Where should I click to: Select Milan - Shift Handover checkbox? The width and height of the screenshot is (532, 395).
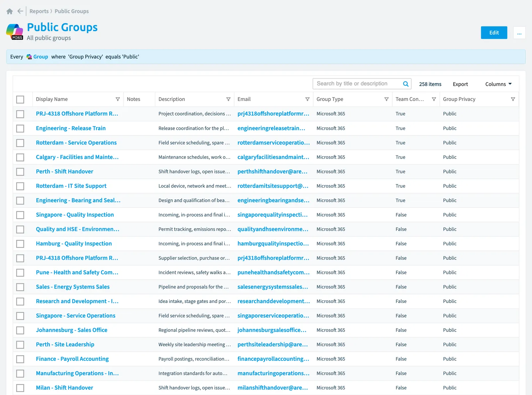click(x=20, y=388)
